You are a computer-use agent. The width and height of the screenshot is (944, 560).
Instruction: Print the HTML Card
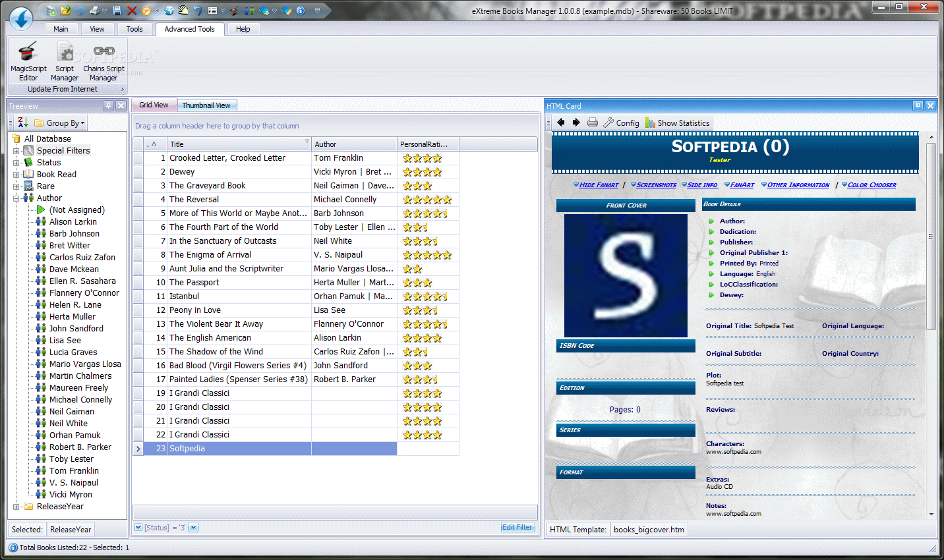point(593,123)
